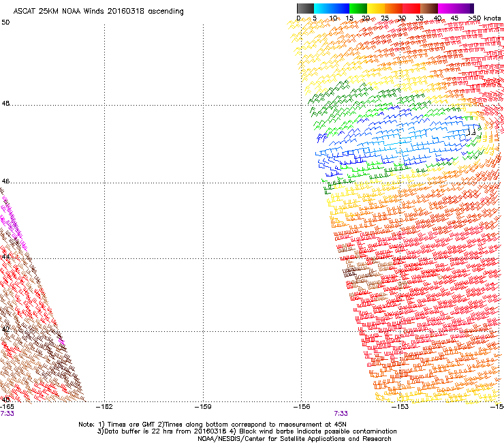Image resolution: width=504 pixels, height=443 pixels.
Task: Click the brown 35-40 knots color bar segment
Action: [x=429, y=8]
